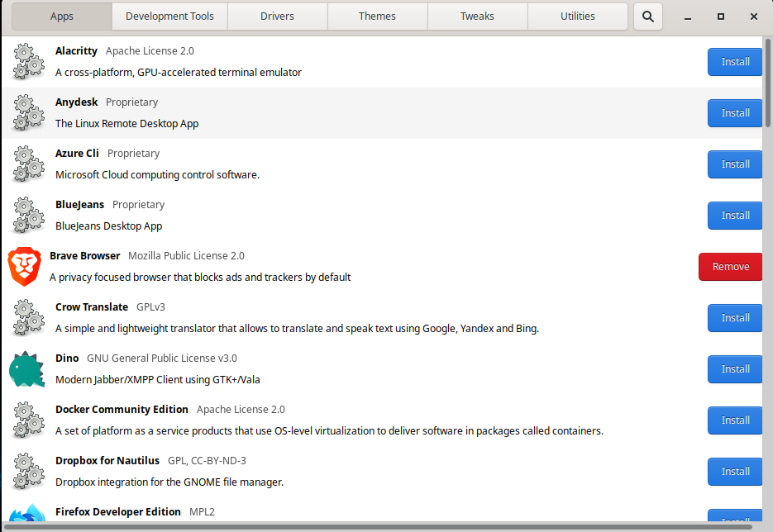Install Crow Translate
Viewport: 773px width, 532px height.
[735, 318]
